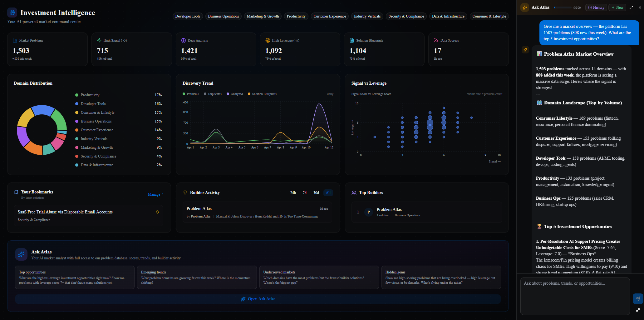Screen dimensions: 644x320
Task: Expand the Top opportunities prompt card
Action: point(75,277)
